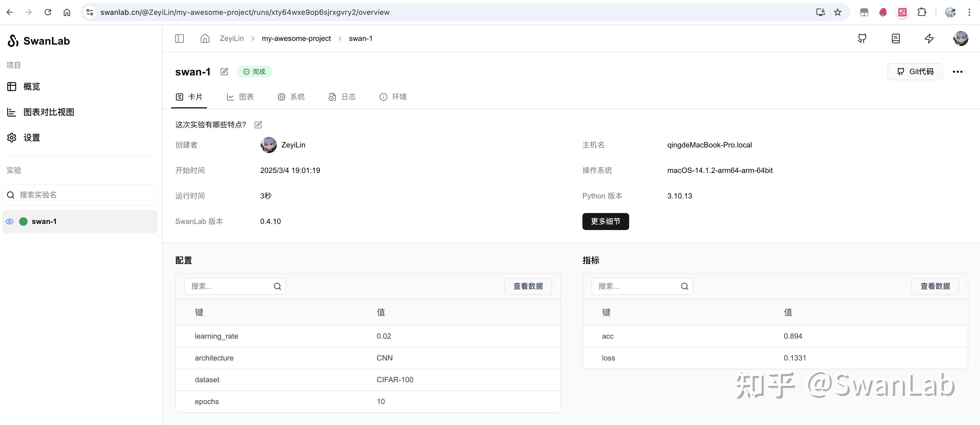Switch to the 环境 tab
This screenshot has width=980, height=425.
click(393, 97)
